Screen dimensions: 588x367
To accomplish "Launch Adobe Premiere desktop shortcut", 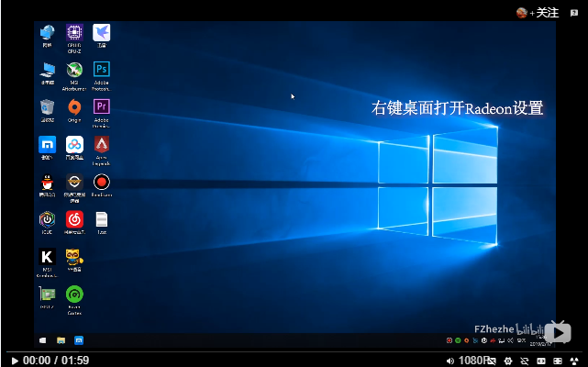I will [101, 114].
